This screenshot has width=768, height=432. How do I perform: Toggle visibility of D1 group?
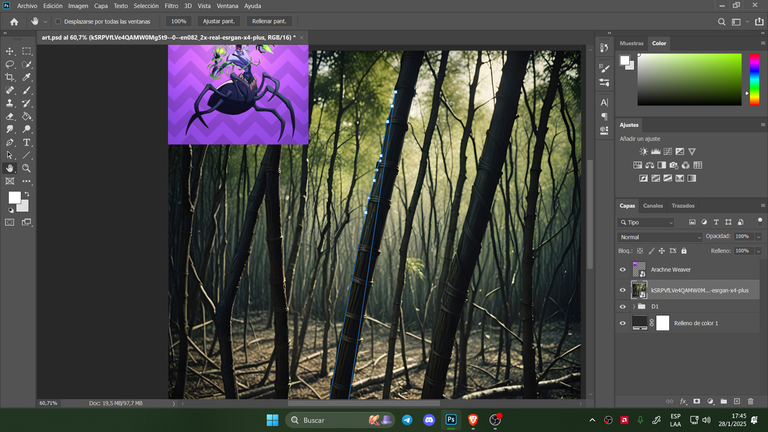(x=623, y=307)
